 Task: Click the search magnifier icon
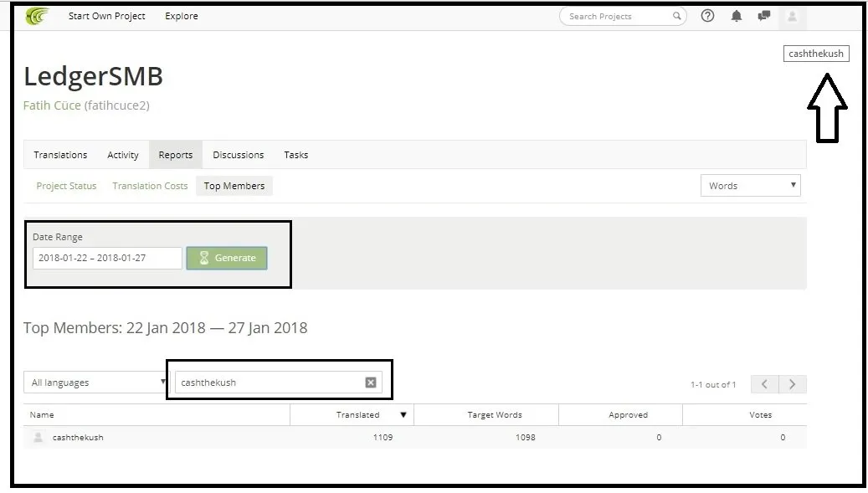pos(676,16)
